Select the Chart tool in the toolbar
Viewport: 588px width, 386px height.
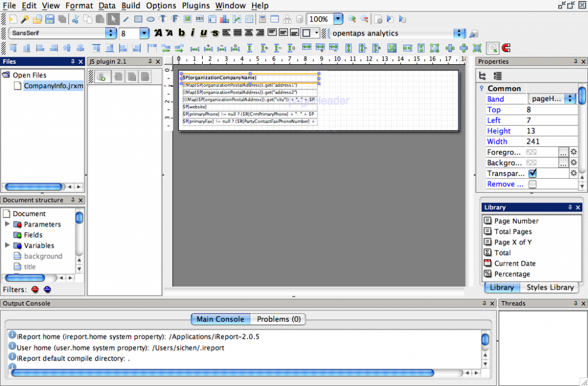(223, 18)
